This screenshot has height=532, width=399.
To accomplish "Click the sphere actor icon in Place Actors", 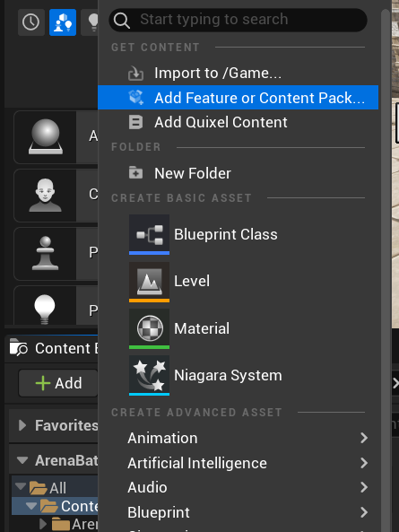I will (x=46, y=136).
